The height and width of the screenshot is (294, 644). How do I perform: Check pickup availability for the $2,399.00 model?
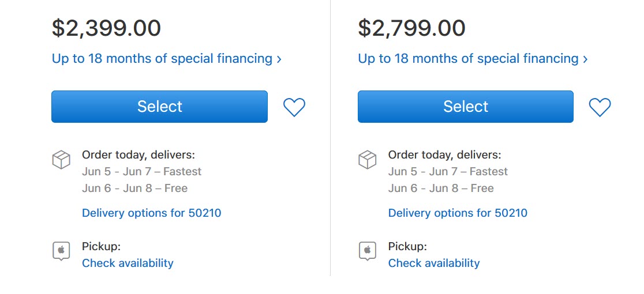click(128, 263)
